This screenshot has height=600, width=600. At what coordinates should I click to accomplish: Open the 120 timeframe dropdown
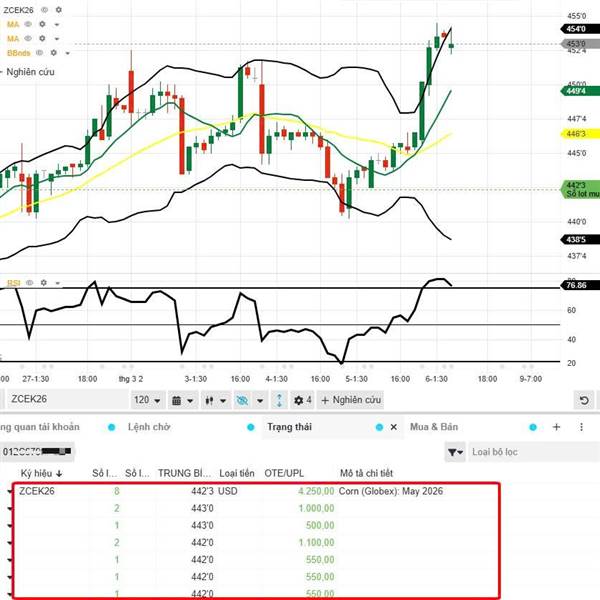point(147,400)
